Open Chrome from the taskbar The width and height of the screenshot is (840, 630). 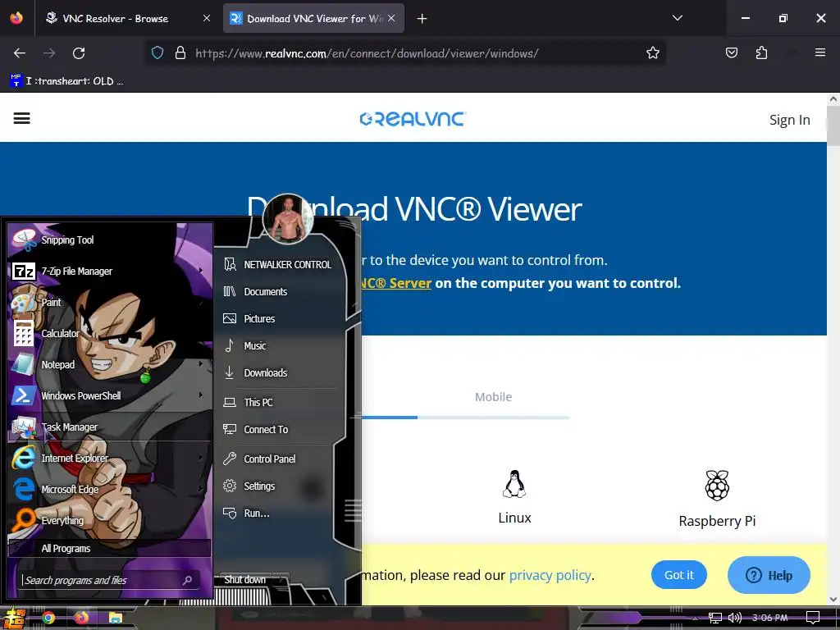click(48, 619)
